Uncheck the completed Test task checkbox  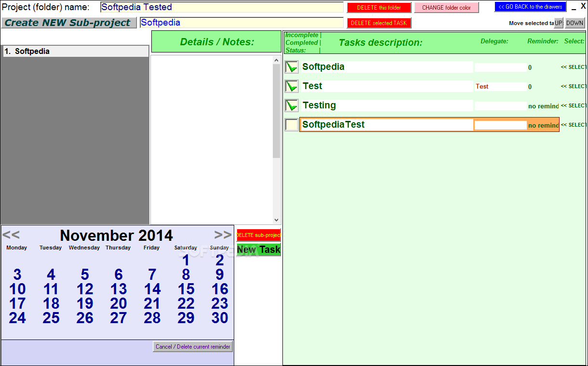pyautogui.click(x=292, y=86)
